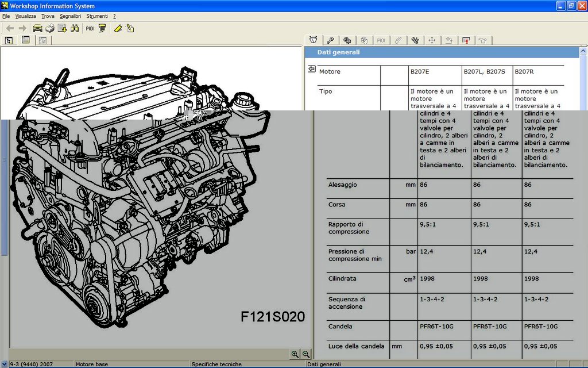Click the 'Pressione di compressione min' label
Screen dimensions: 588x368
[355, 255]
